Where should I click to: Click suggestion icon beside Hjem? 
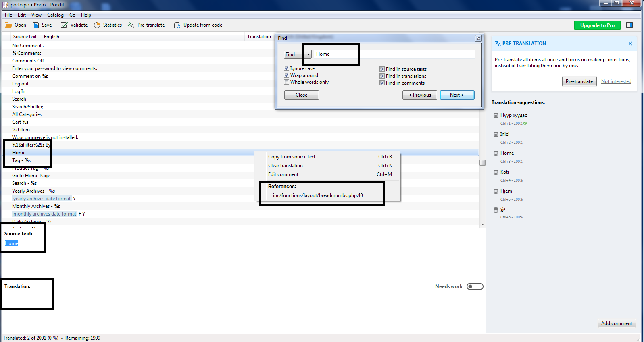coord(496,191)
